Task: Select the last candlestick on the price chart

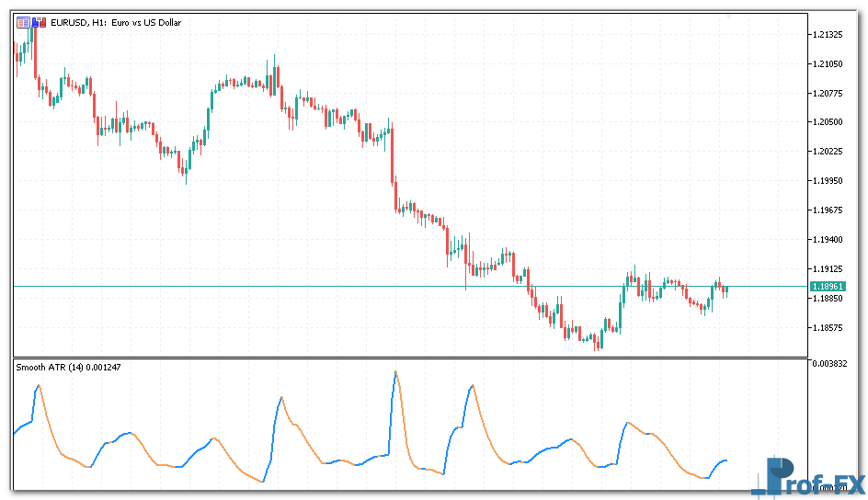Action: (725, 290)
